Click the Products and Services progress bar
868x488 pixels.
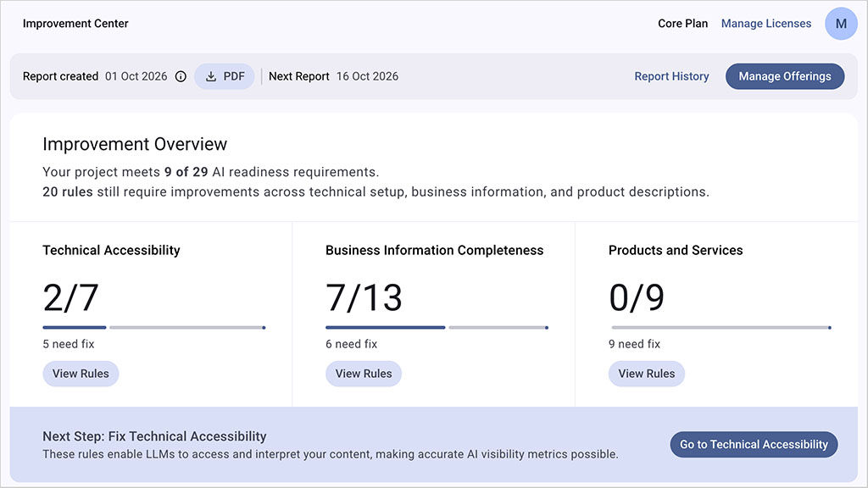[x=721, y=328]
